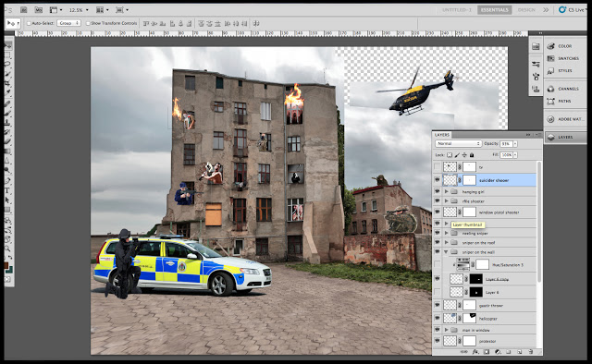Create new adjustment layer icon

click(498, 352)
